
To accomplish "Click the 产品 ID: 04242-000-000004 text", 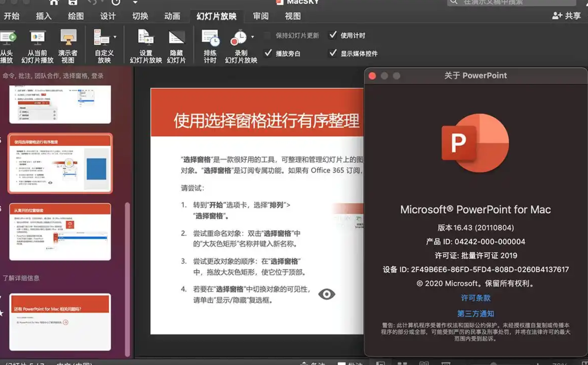I will (475, 242).
